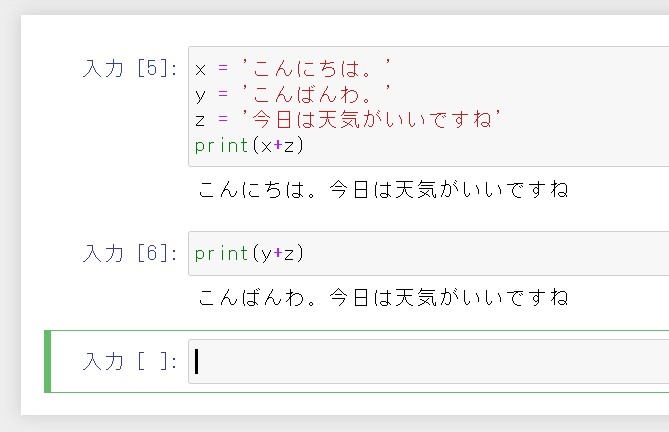Click the plus operator in print(y+z)
The width and height of the screenshot is (669, 432).
pos(278,253)
